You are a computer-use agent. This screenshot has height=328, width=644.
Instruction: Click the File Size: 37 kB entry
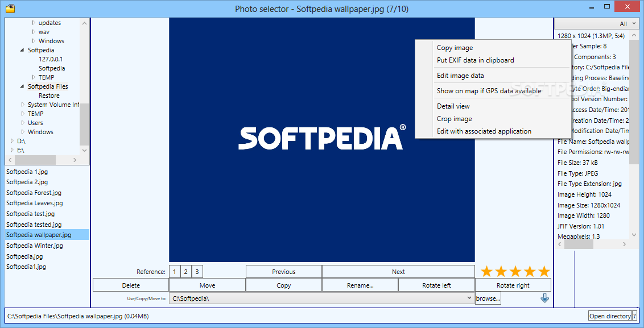(577, 163)
